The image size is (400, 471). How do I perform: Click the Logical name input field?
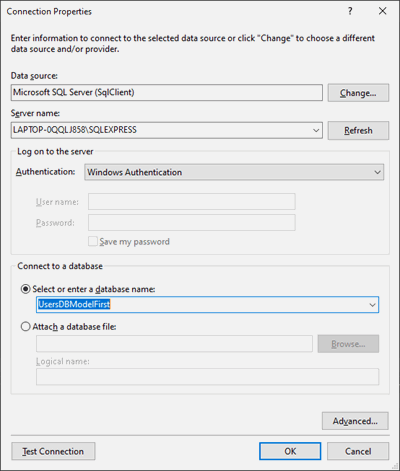click(x=207, y=377)
